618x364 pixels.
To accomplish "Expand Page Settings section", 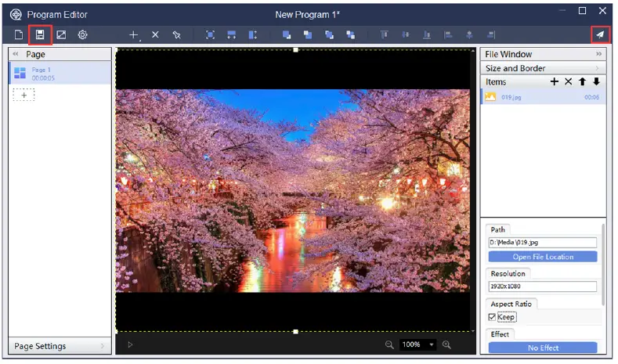I will coord(60,346).
